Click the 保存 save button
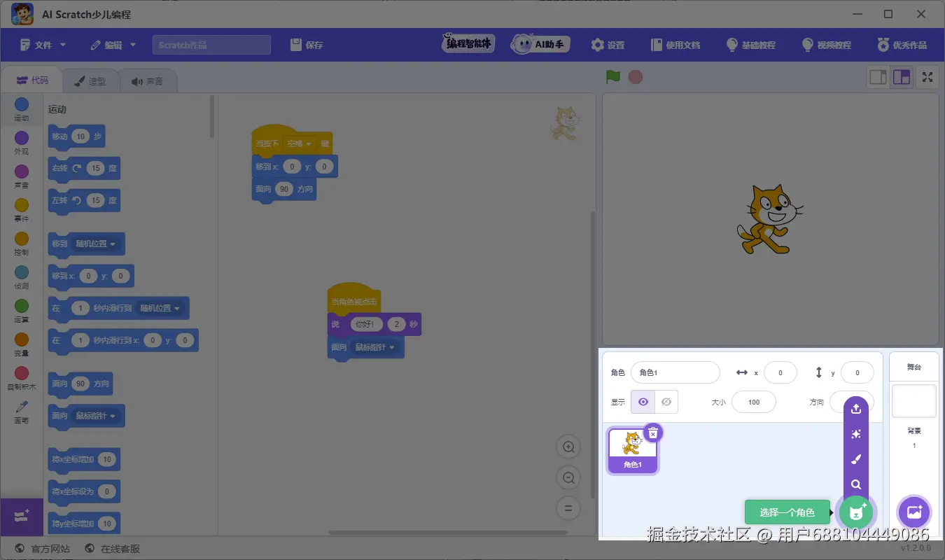The image size is (945, 560). pos(307,45)
